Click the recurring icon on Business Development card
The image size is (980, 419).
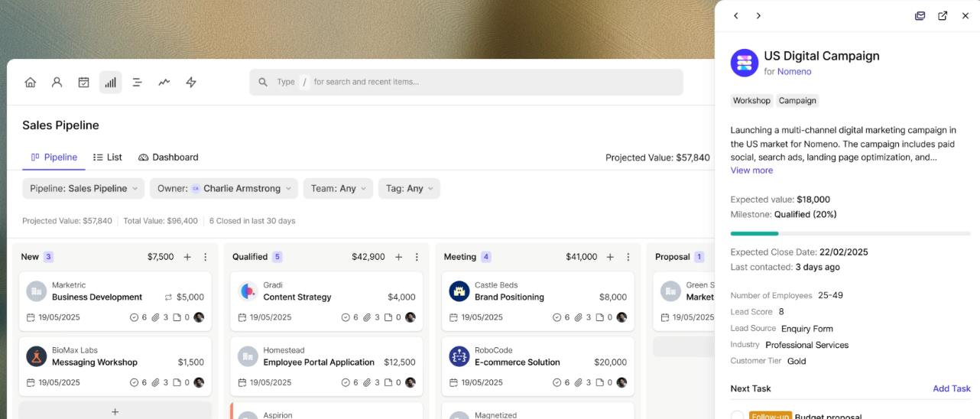tap(168, 297)
